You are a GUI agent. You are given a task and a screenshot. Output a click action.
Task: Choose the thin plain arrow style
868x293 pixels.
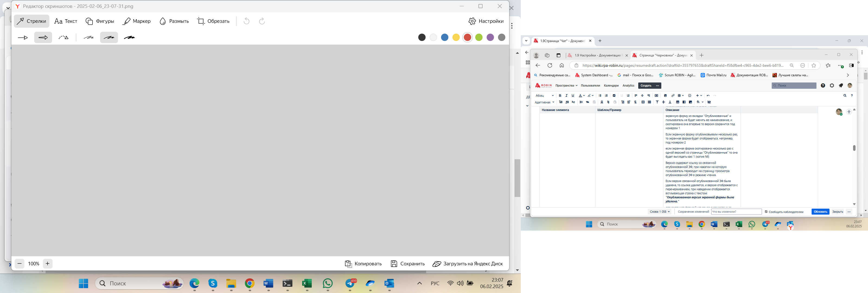(23, 37)
